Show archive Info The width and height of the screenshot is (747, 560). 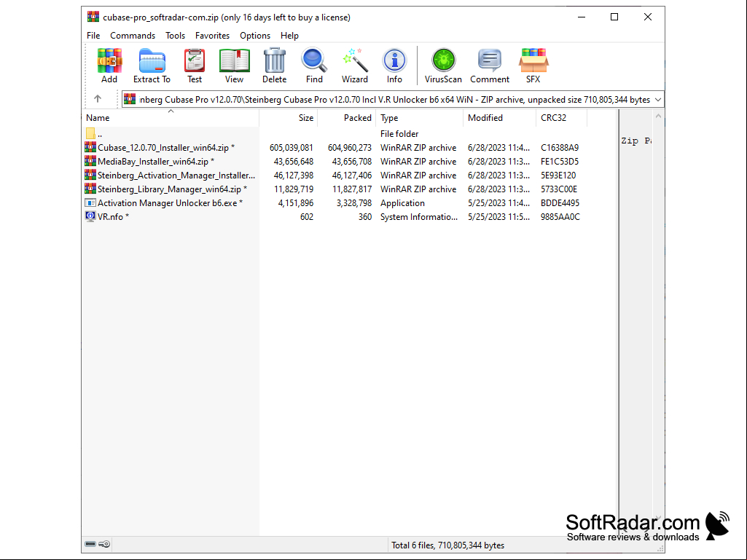click(x=394, y=60)
